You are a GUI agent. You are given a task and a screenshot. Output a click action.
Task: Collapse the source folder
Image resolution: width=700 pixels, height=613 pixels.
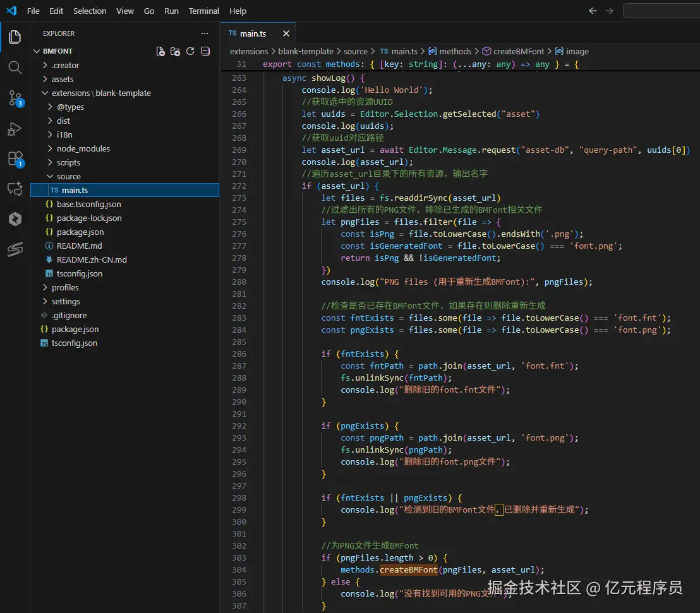click(68, 176)
